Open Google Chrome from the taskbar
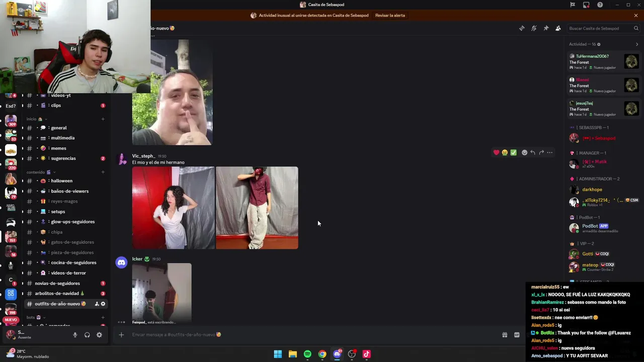The height and width of the screenshot is (362, 644). point(322,354)
